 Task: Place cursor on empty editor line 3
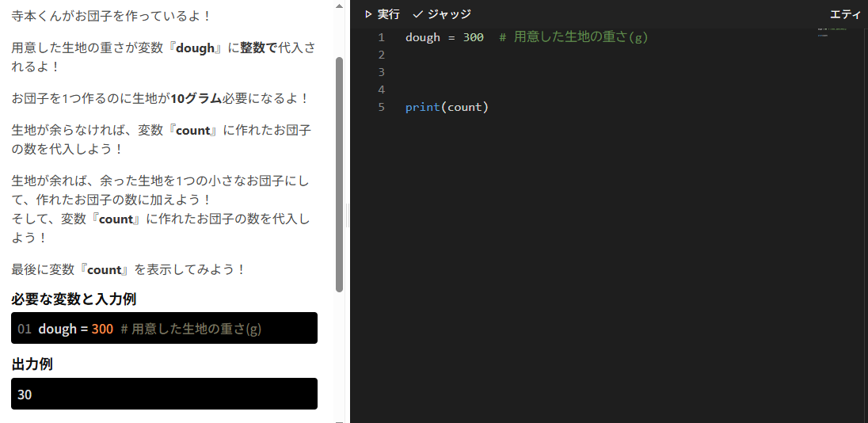coord(554,72)
